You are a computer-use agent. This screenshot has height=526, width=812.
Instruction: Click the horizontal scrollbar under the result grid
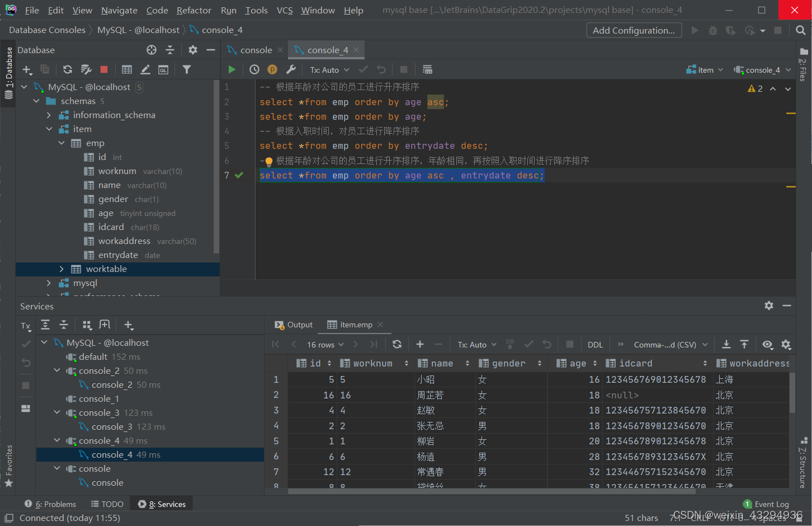(x=492, y=491)
